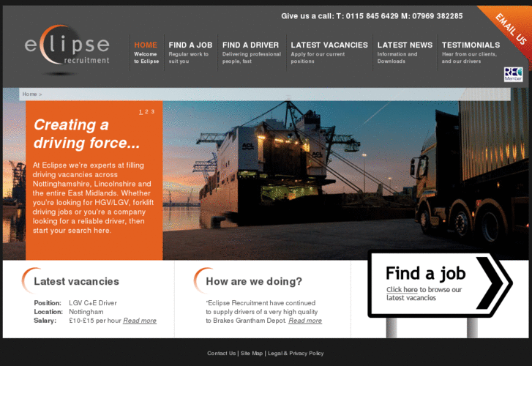532x399 pixels.
Task: Click the 'Latest vacancies' heading
Action: pyautogui.click(x=76, y=282)
